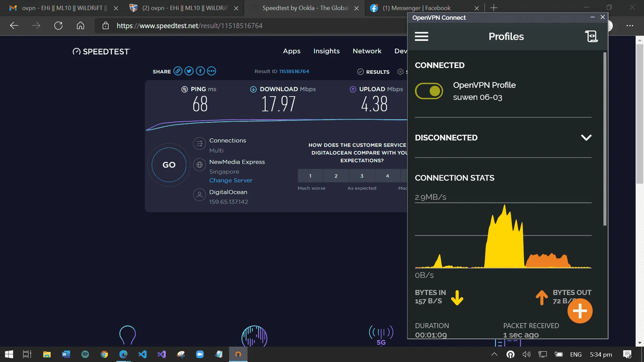The width and height of the screenshot is (644, 362).
Task: Click the Change Server link
Action: coord(231,180)
